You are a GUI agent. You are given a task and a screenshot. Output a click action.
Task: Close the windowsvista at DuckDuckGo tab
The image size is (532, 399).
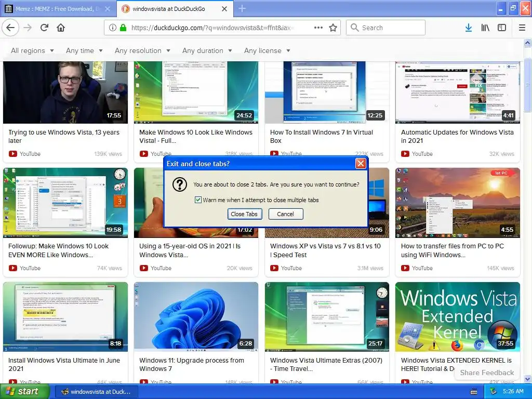coord(224,9)
